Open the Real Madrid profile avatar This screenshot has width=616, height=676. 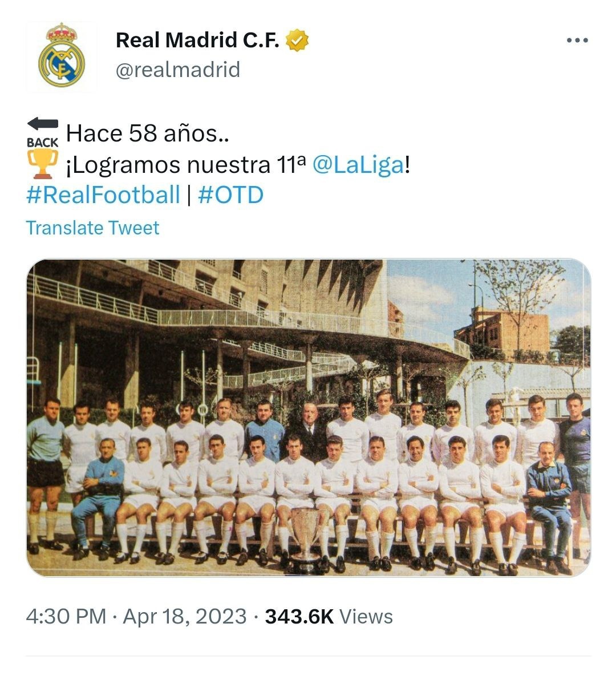(61, 55)
